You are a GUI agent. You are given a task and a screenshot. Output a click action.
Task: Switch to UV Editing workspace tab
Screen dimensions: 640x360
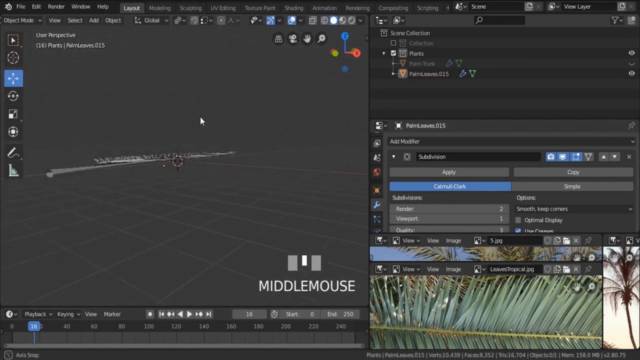(223, 8)
